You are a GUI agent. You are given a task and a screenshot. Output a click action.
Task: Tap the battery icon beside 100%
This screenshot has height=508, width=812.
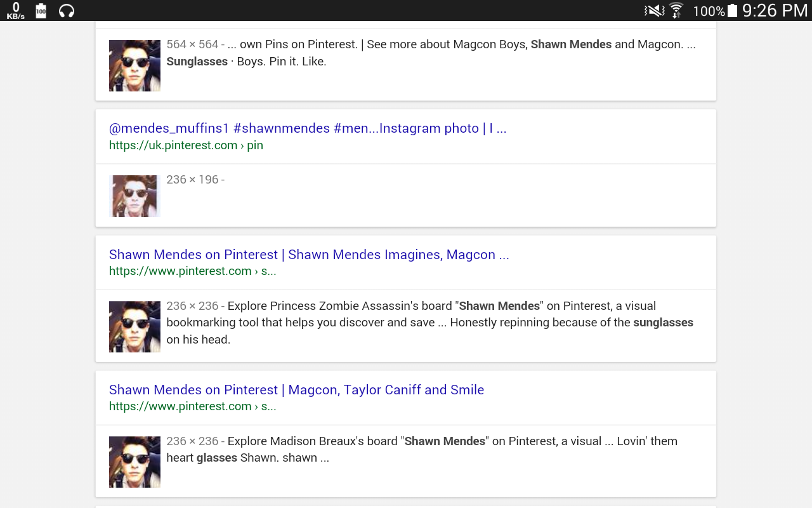click(733, 11)
